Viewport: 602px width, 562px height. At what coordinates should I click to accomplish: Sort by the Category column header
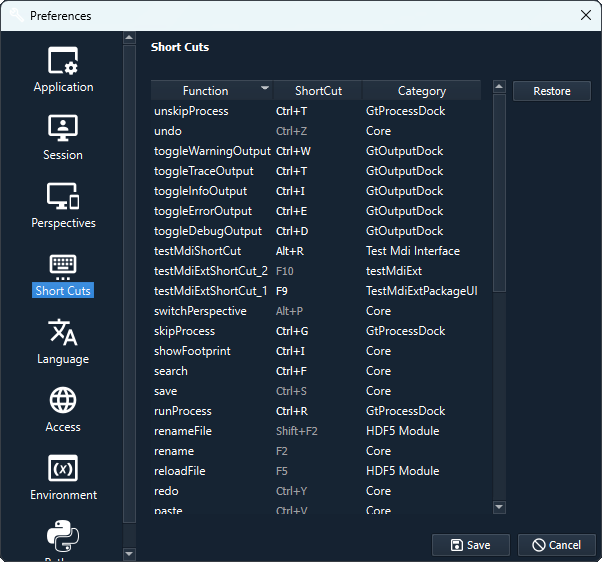422,91
